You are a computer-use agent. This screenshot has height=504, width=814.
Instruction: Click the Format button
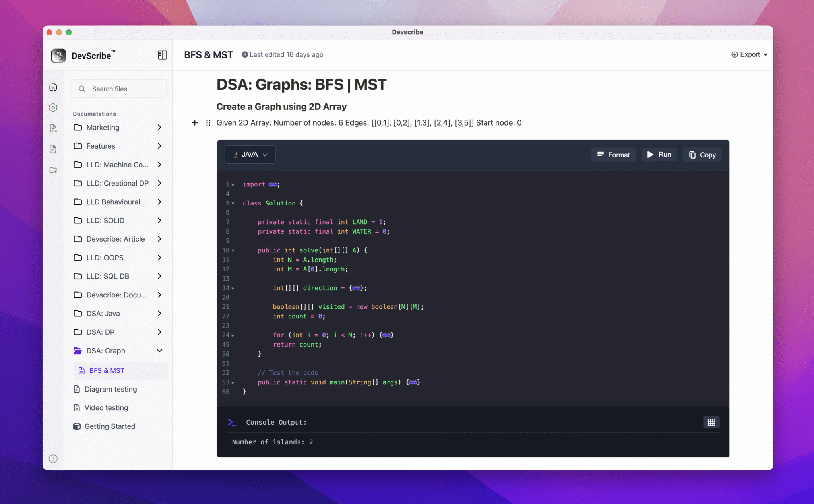point(613,155)
